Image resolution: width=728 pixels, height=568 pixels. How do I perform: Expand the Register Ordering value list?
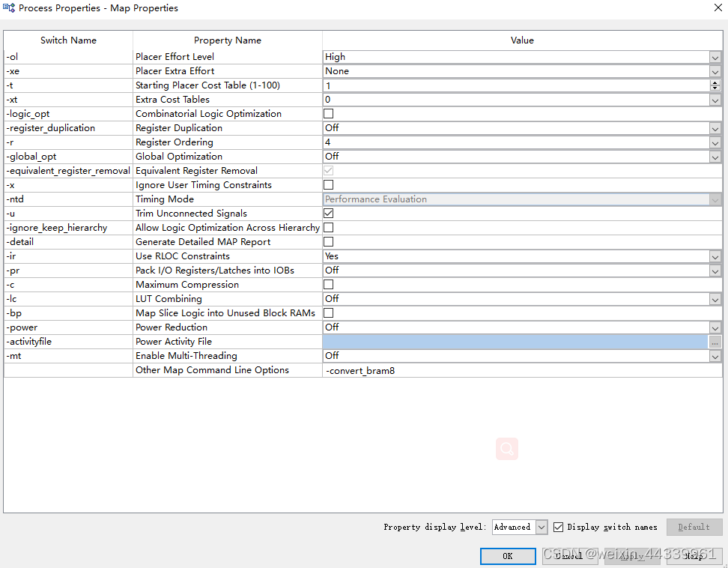pyautogui.click(x=715, y=142)
